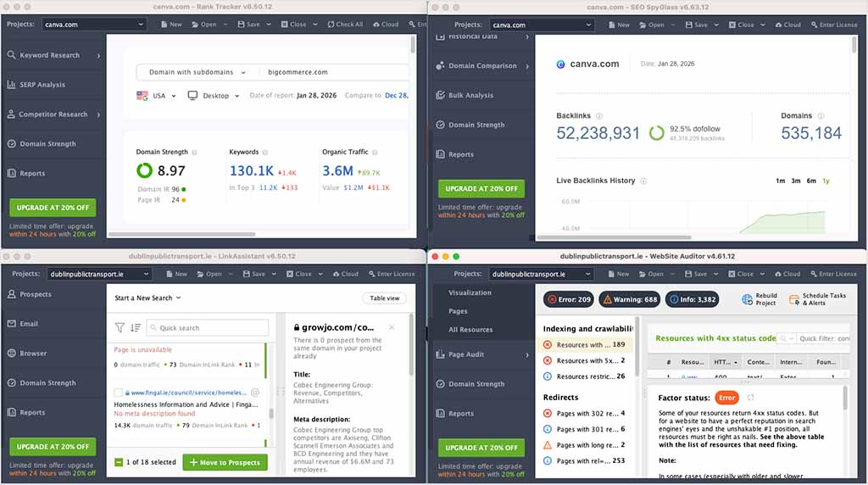Select All Resources in WebSite Auditor sidebar
Viewport: 868px width, 485px height.
coord(470,330)
